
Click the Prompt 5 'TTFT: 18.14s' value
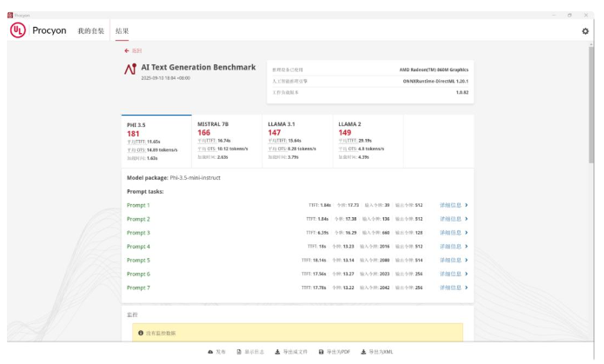tap(314, 261)
